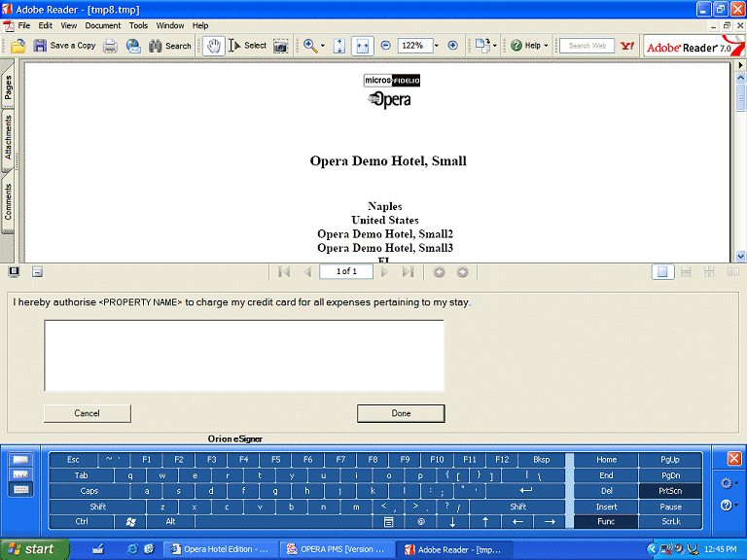Switch to the Pages side tab
This screenshot has height=560, width=747.
tap(9, 88)
